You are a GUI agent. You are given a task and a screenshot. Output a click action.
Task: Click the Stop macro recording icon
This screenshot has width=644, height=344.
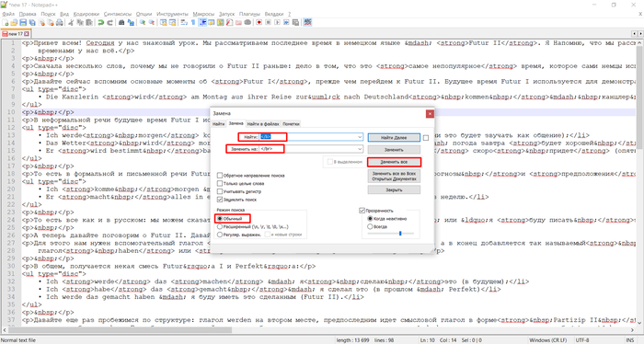268,23
